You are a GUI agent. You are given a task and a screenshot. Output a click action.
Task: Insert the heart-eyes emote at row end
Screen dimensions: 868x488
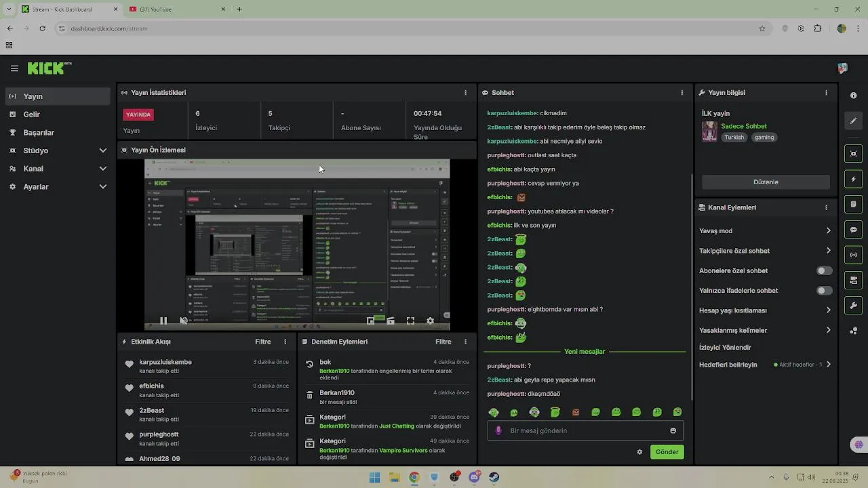pyautogui.click(x=677, y=412)
